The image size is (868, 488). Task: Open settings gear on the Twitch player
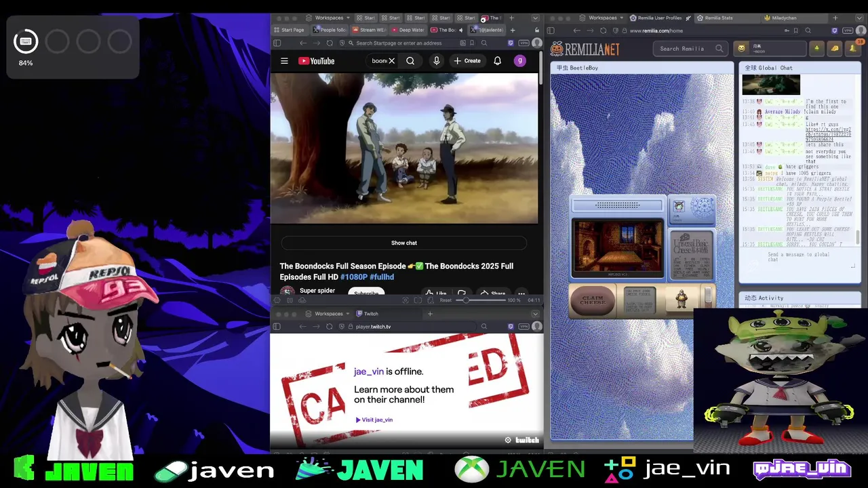point(508,440)
